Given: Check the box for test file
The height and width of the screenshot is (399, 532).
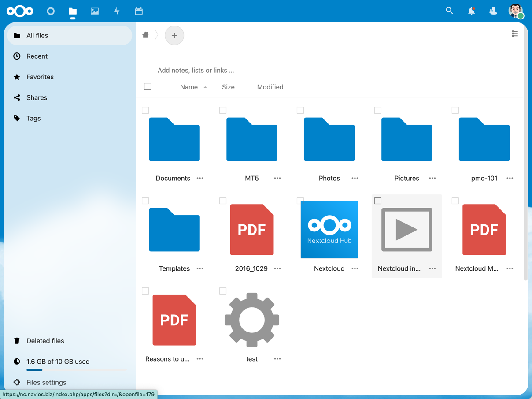Looking at the screenshot, I should coord(223,291).
